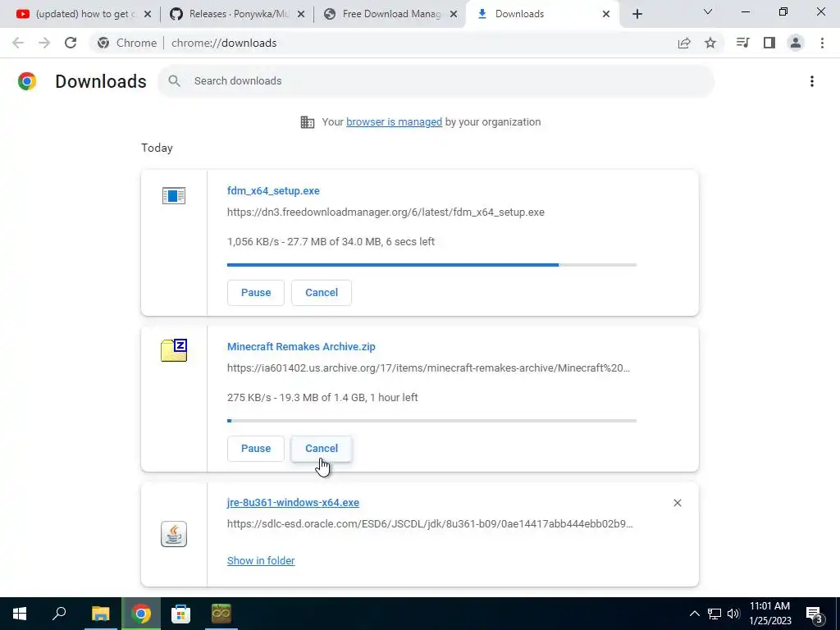Click the Java installer file icon
840x630 pixels.
click(x=174, y=534)
